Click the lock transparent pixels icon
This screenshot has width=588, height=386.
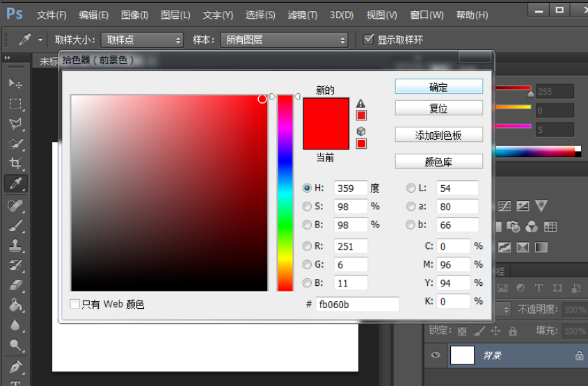tap(462, 331)
